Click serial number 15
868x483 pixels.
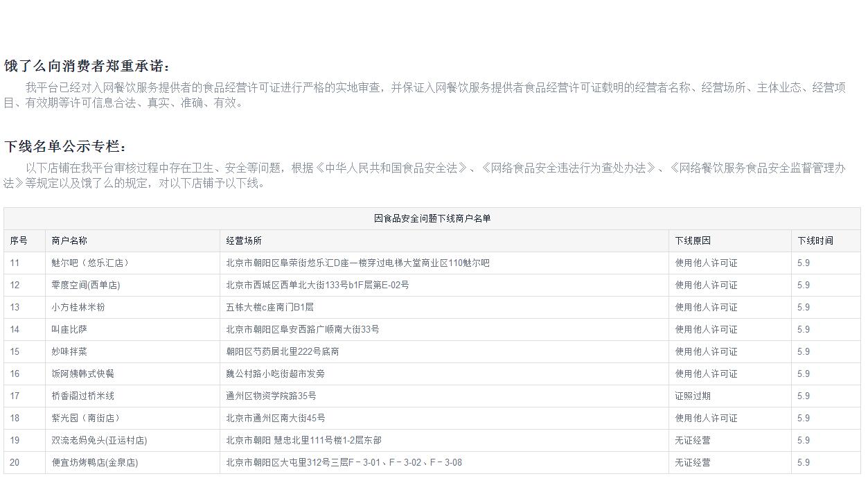(x=15, y=351)
